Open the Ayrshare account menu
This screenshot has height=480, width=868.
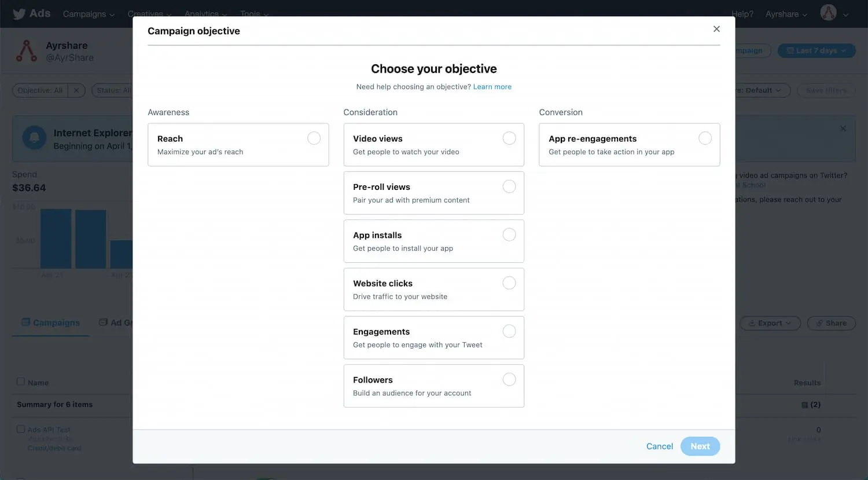(x=786, y=14)
